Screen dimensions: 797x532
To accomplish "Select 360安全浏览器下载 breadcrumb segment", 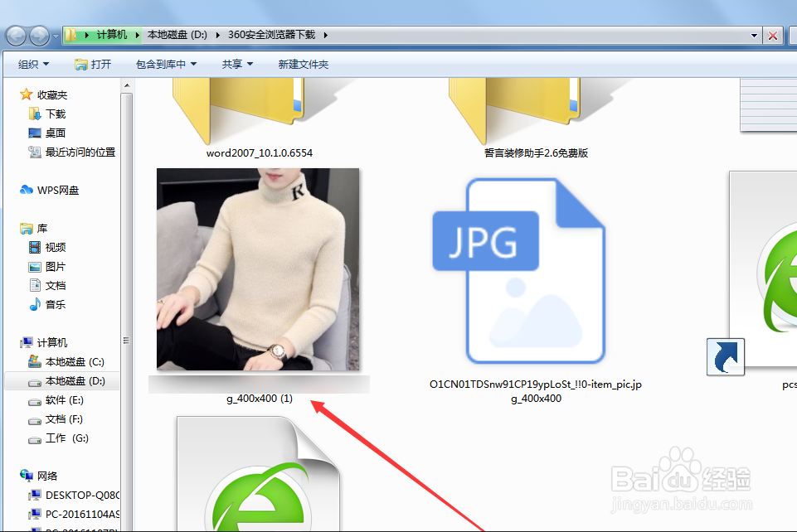I will (271, 35).
